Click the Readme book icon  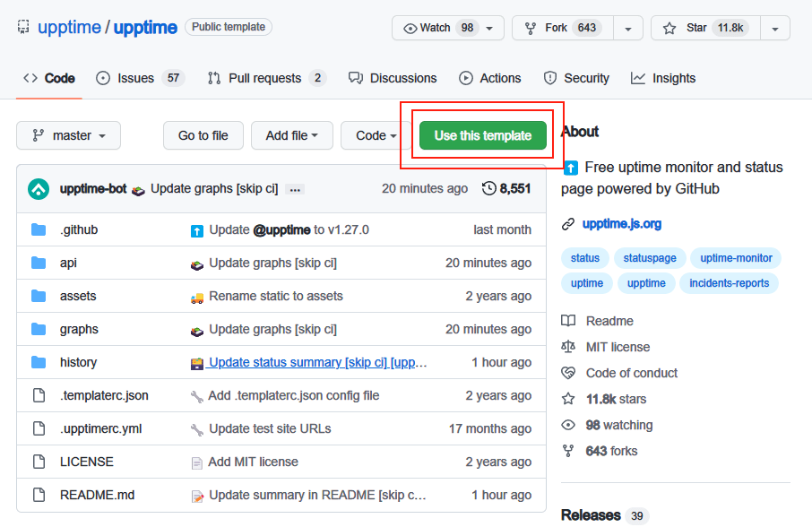coord(568,321)
